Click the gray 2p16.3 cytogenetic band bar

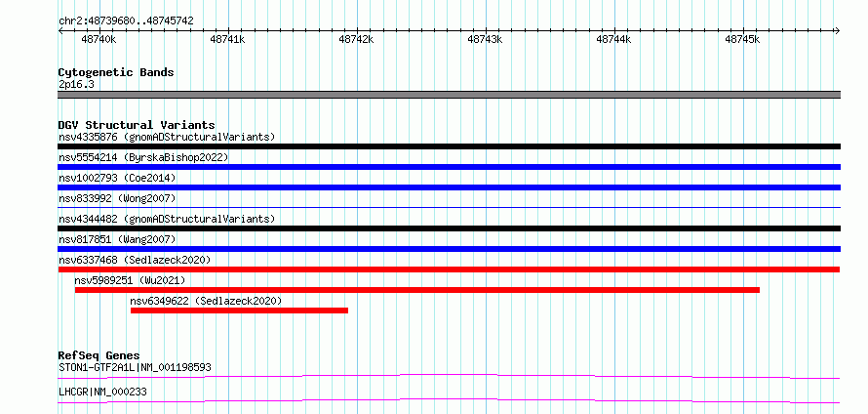point(449,95)
